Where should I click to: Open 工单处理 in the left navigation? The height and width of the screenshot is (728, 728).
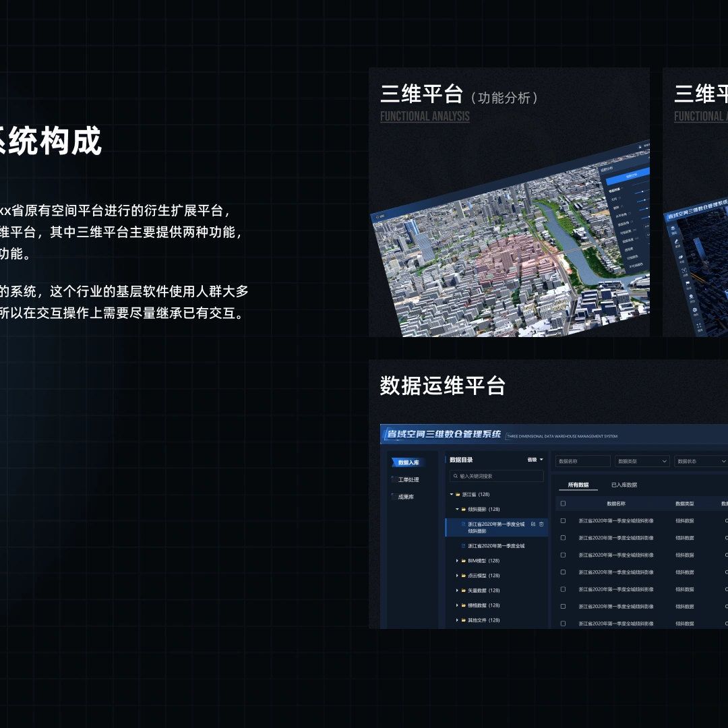pyautogui.click(x=406, y=480)
